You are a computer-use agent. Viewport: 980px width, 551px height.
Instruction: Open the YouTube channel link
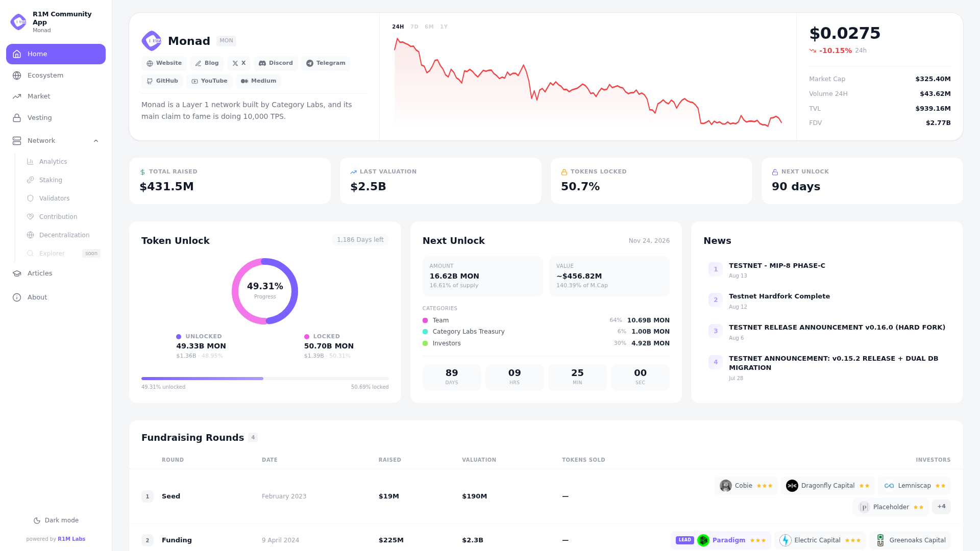pyautogui.click(x=209, y=81)
